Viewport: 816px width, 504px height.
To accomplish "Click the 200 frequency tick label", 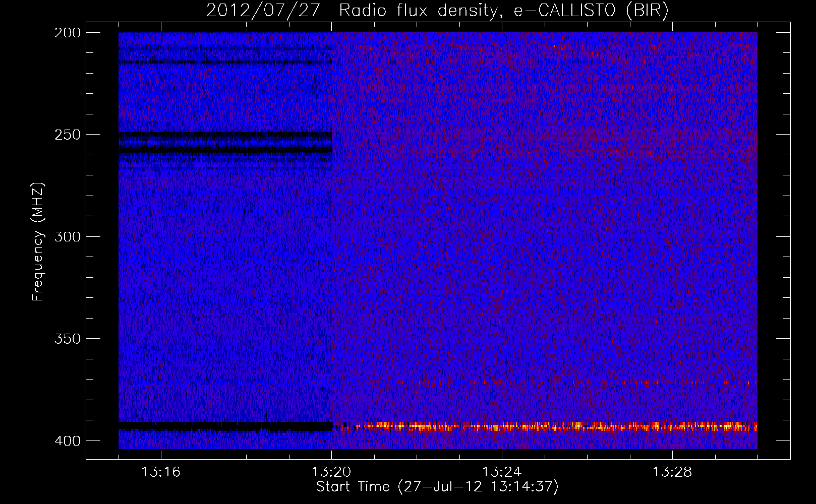I will tap(67, 33).
